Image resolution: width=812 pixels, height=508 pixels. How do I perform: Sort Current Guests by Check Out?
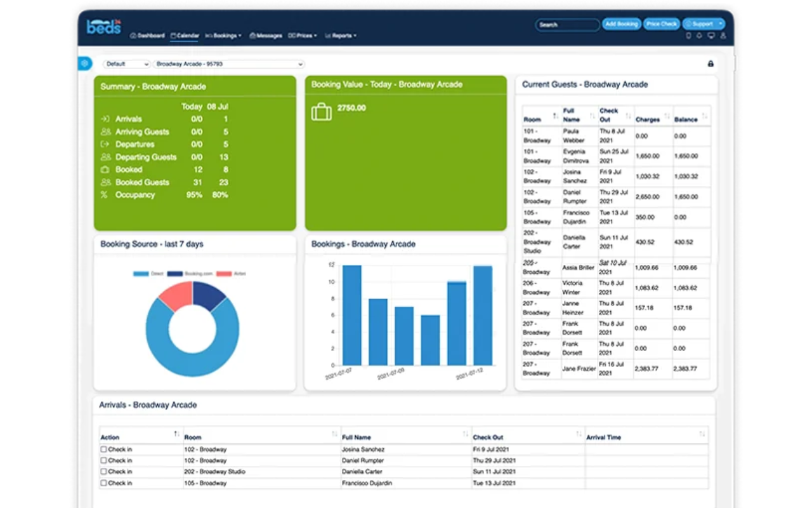pos(629,116)
